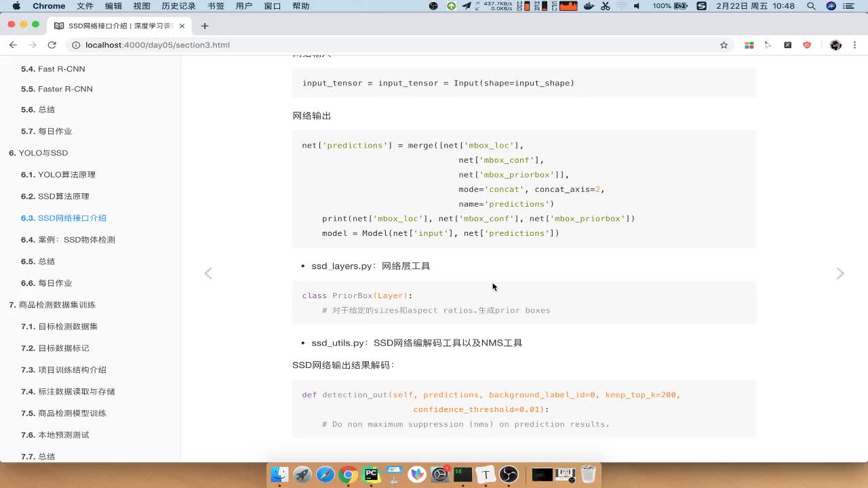
Task: Open sidebar link 5.6. 总结
Action: pyautogui.click(x=38, y=110)
